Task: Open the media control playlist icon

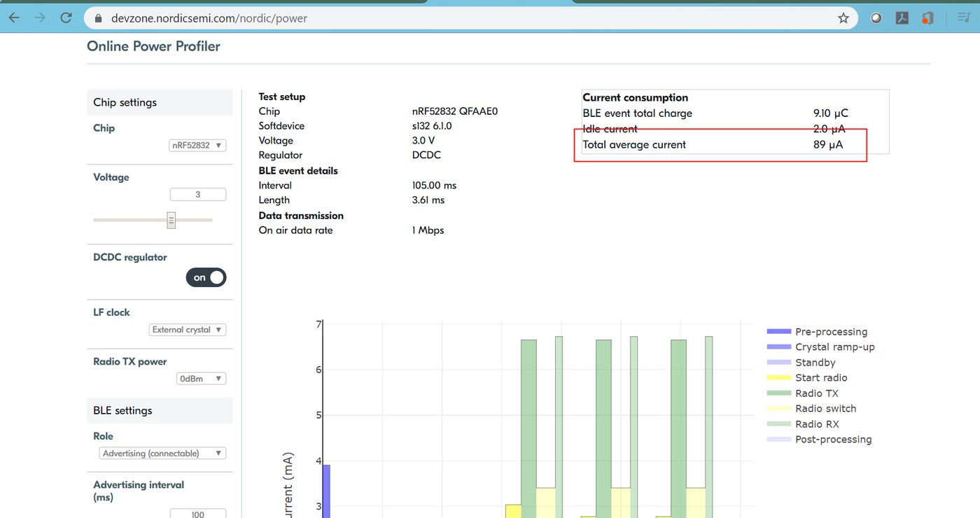Action: point(963,18)
